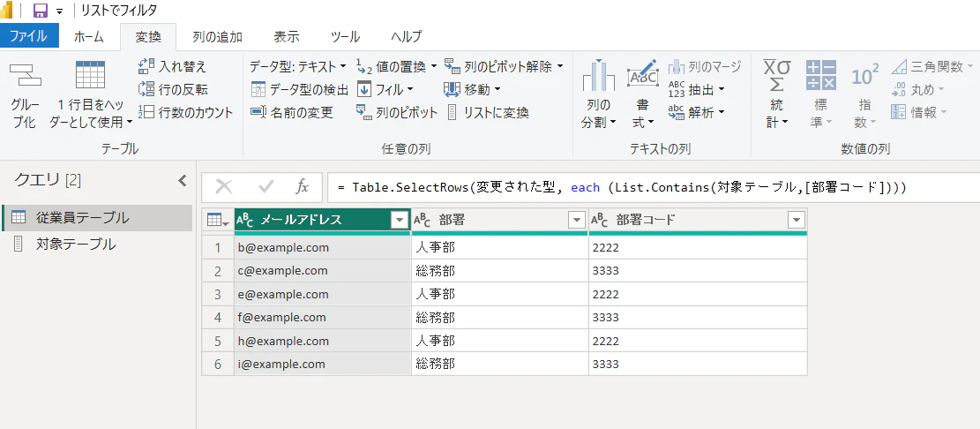
Task: Open Trigonometry (三角関数) dropdown
Action: tap(931, 66)
